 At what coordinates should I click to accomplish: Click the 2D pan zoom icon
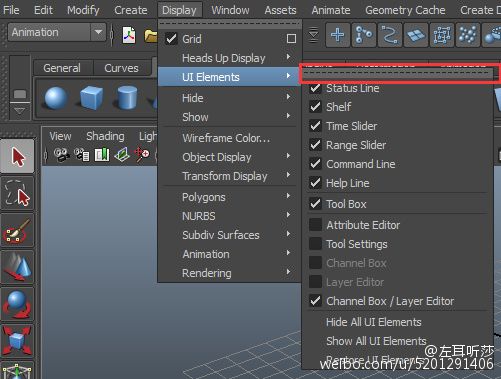[x=142, y=155]
